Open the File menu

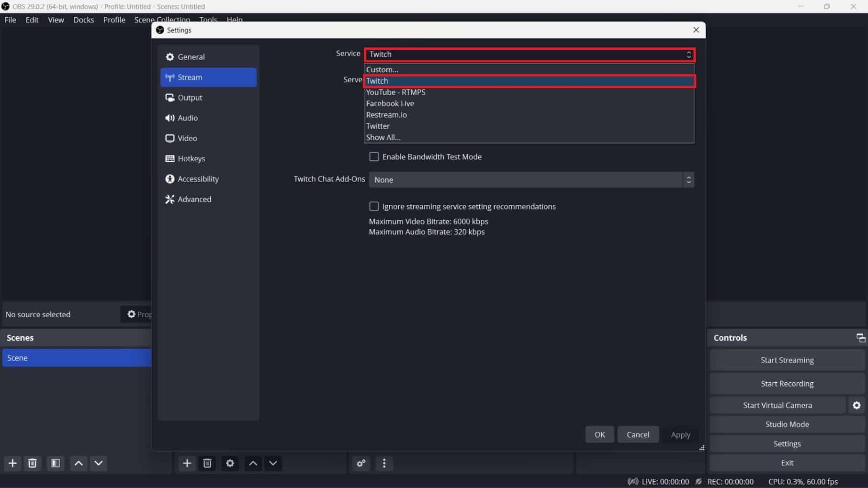click(10, 20)
